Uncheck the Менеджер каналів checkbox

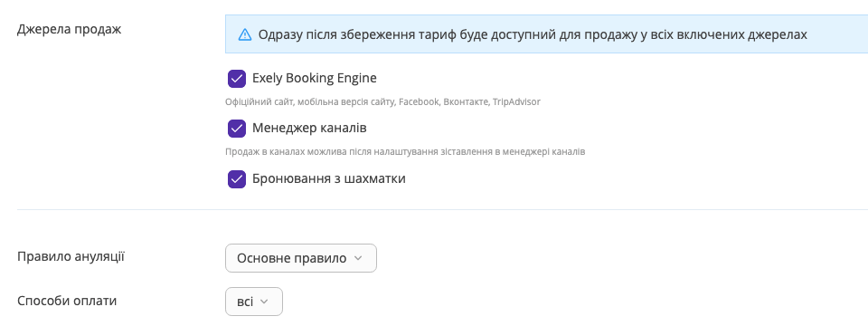tap(236, 129)
